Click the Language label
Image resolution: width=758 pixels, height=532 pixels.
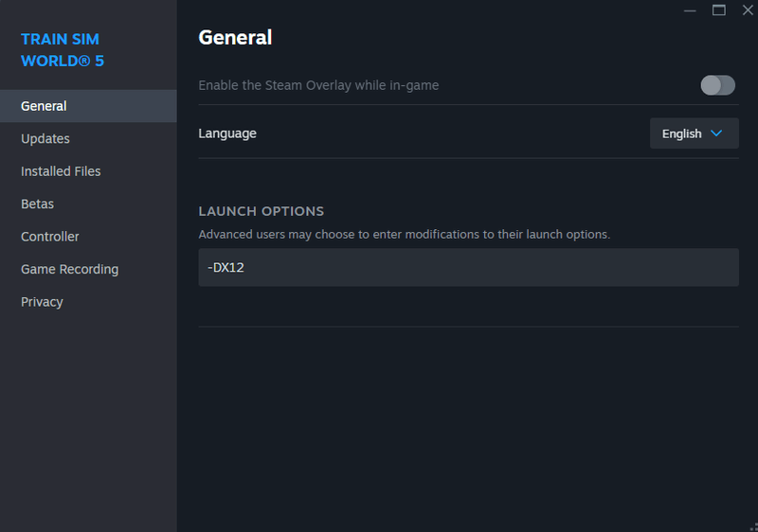[x=227, y=133]
